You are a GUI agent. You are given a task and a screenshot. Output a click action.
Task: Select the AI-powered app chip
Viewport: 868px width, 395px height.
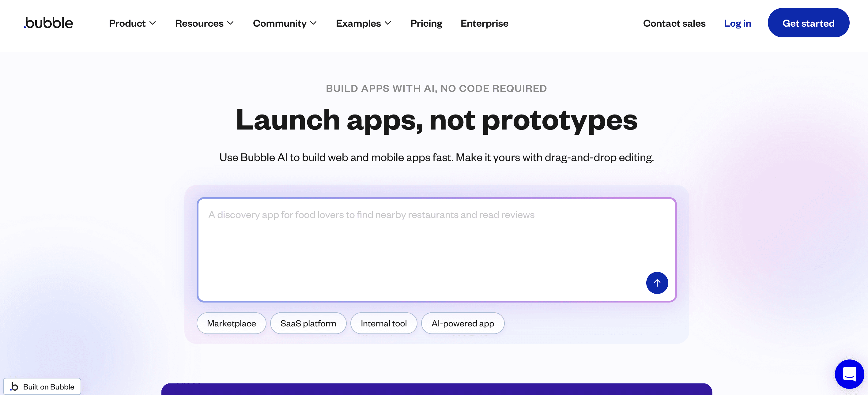462,323
